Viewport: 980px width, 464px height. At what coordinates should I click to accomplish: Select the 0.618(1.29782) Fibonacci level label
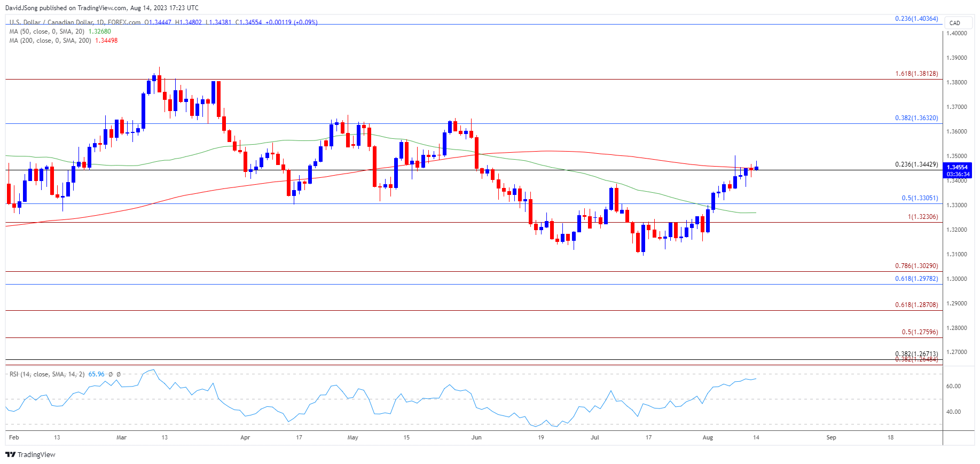916,279
